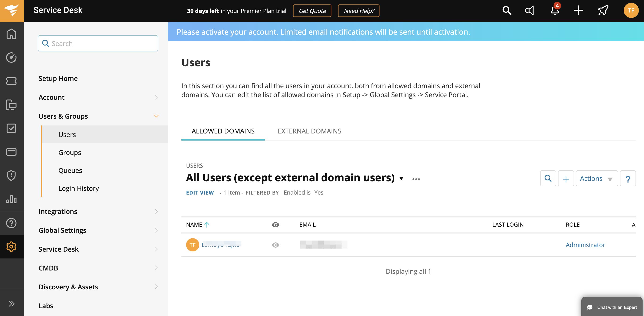Open the Home icon in left rail

pyautogui.click(x=11, y=34)
